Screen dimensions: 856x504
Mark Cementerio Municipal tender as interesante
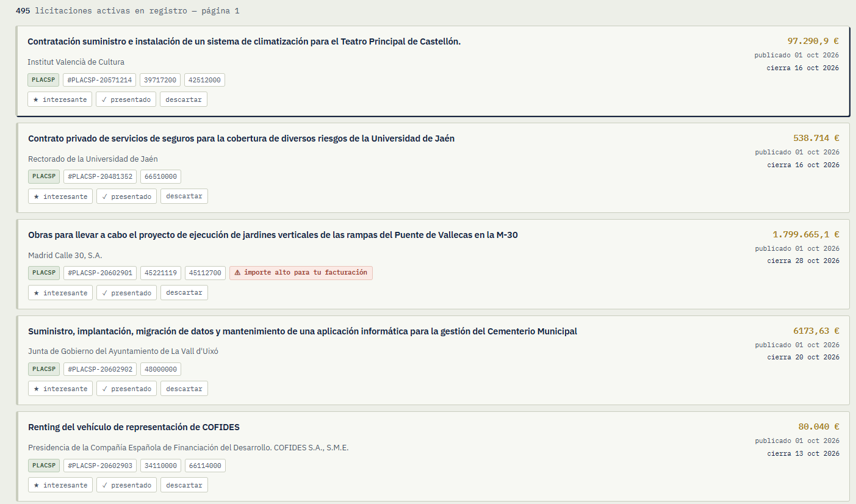tap(60, 389)
